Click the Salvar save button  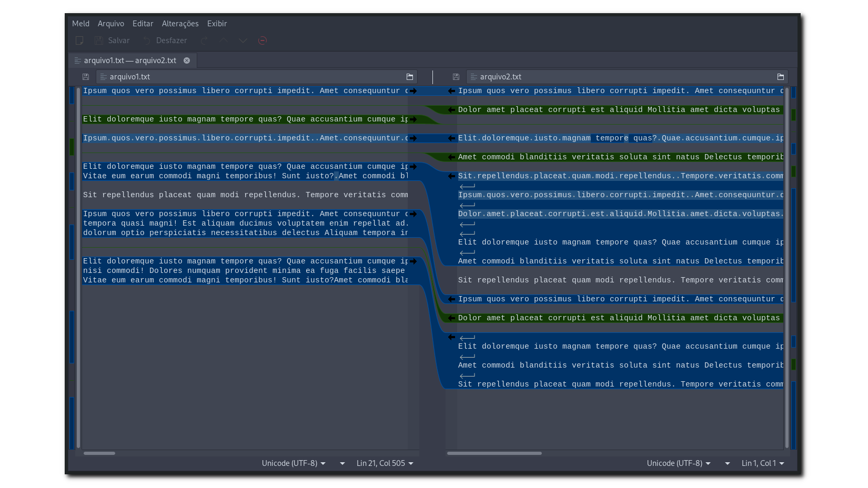click(x=112, y=40)
